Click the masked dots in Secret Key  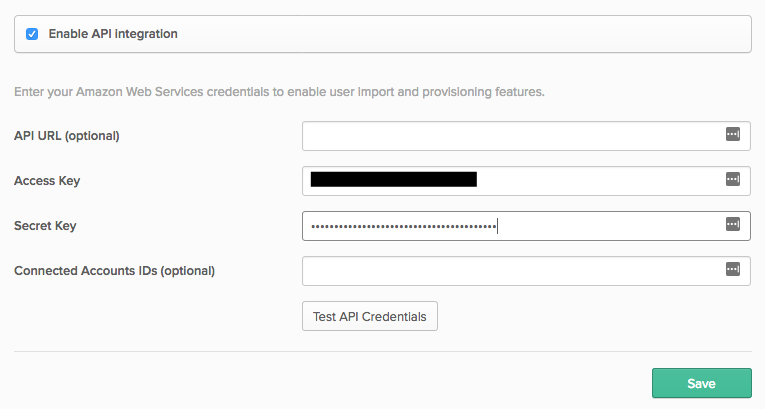[403, 227]
